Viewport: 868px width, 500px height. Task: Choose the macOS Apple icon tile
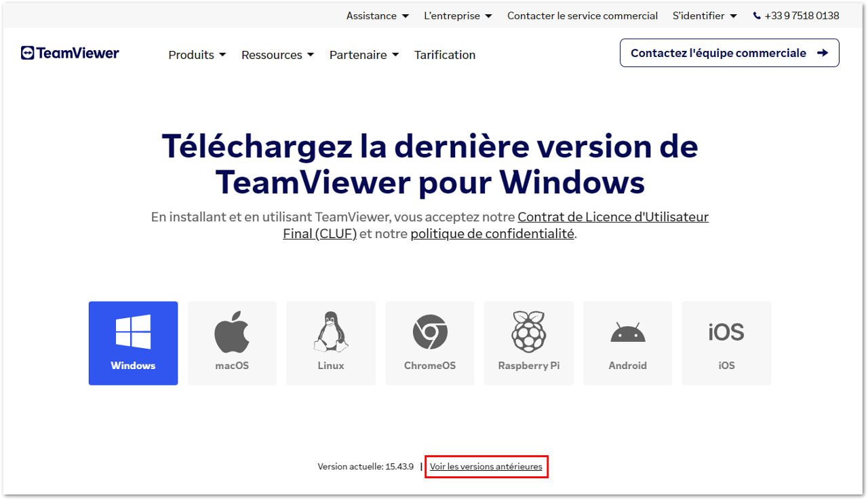tap(232, 343)
